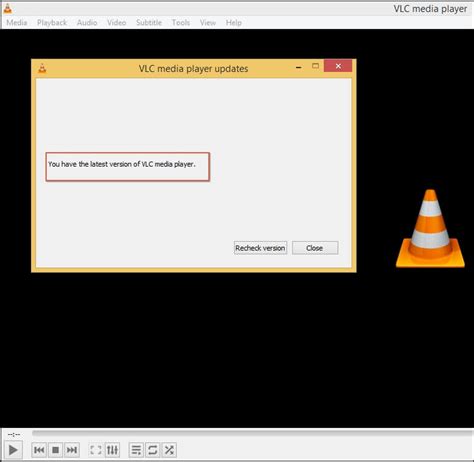Click the Recheck version button
474x462 pixels.
[x=260, y=248]
